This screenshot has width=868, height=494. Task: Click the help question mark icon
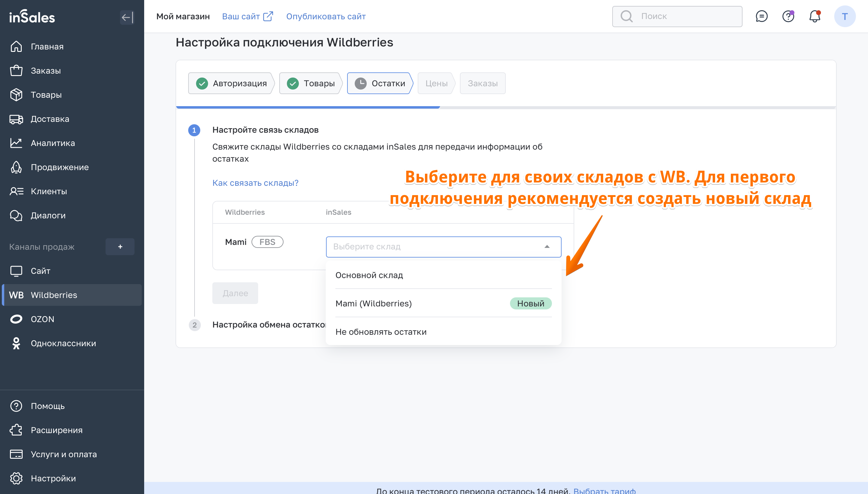click(x=788, y=16)
